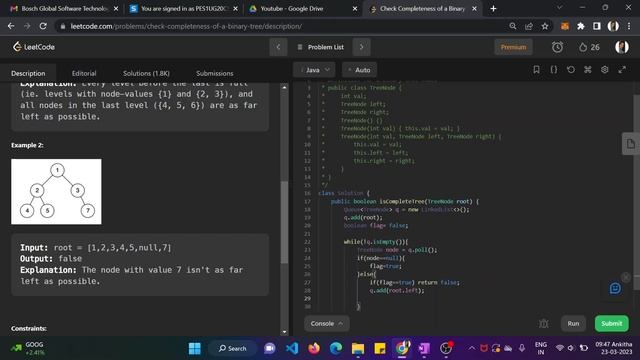Open editor settings gear icon
The width and height of the screenshot is (640, 360).
pyautogui.click(x=604, y=70)
